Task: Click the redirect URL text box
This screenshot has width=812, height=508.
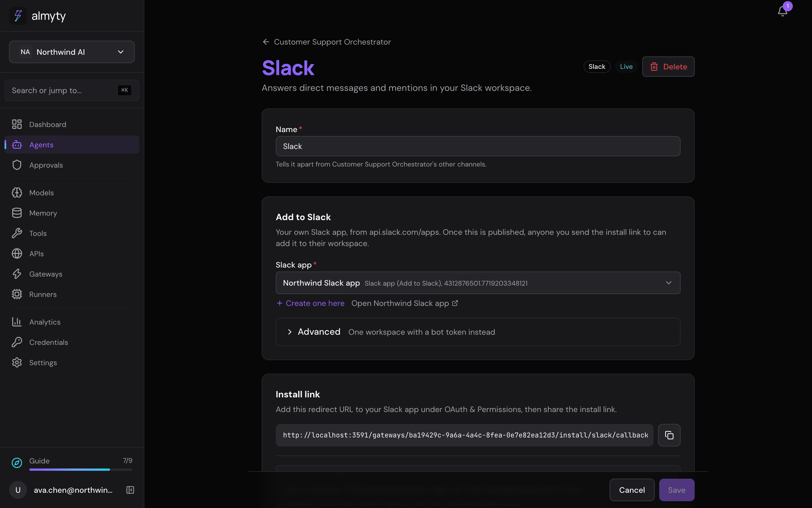Action: click(464, 435)
